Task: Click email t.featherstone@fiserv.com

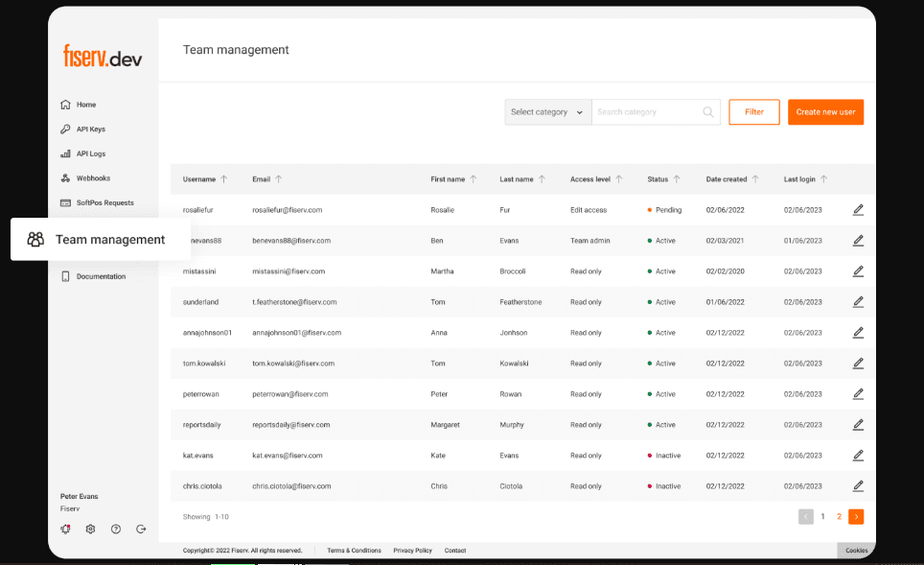Action: coord(294,302)
